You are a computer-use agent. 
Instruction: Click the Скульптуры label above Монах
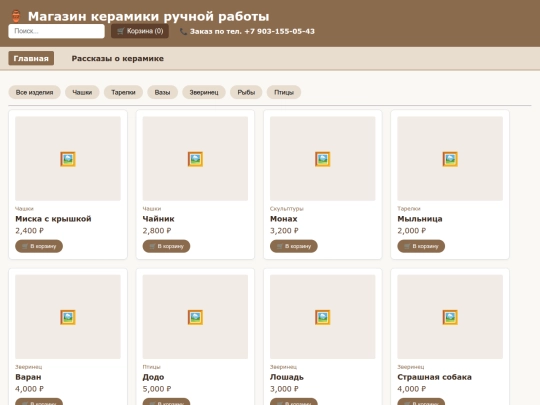(287, 209)
